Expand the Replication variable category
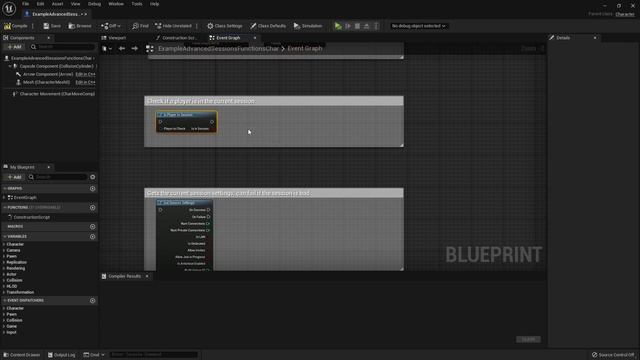 click(x=4, y=262)
